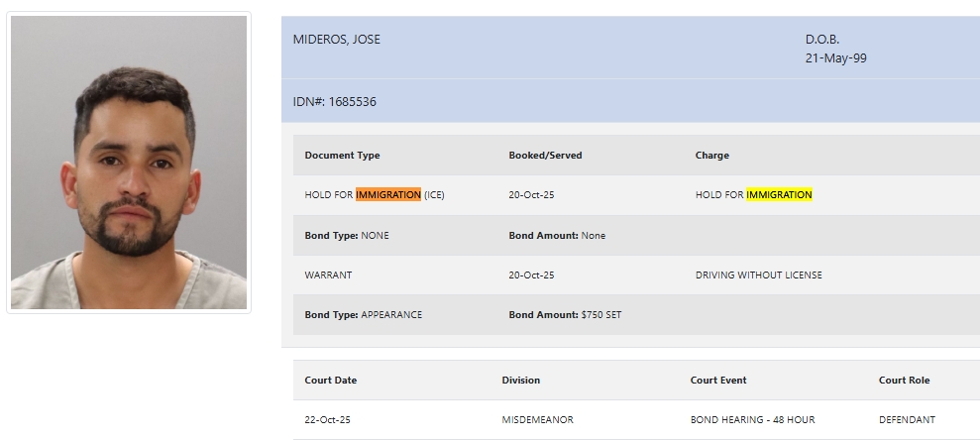Click Bond Amount: $750 SET
Image resolution: width=980 pixels, height=440 pixels.
coord(565,315)
